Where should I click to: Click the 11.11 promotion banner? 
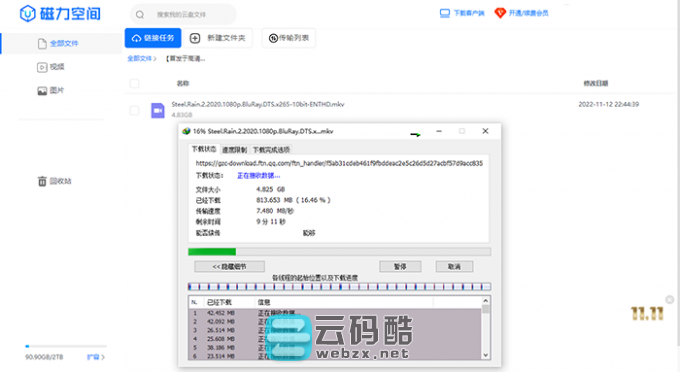pos(647,313)
